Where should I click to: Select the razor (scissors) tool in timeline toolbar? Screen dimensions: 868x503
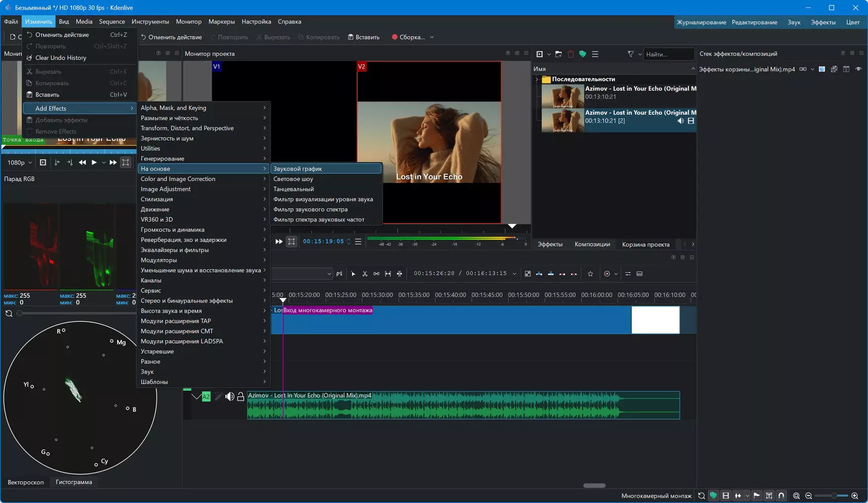(x=365, y=274)
